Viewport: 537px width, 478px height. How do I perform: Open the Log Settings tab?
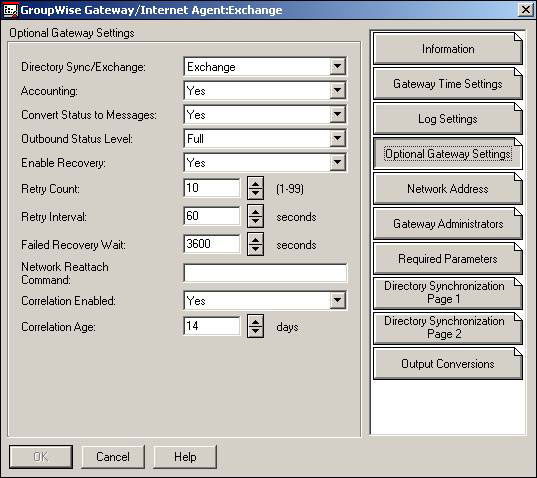448,118
